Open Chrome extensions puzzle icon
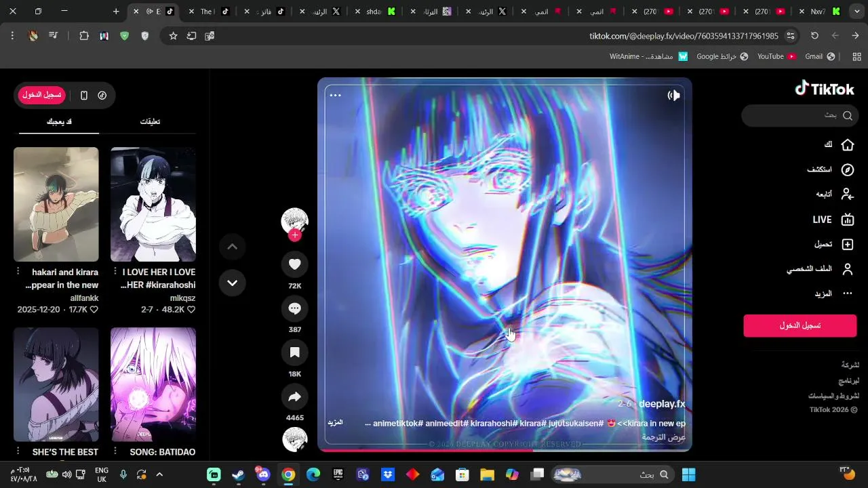The image size is (868, 488). coord(84,36)
